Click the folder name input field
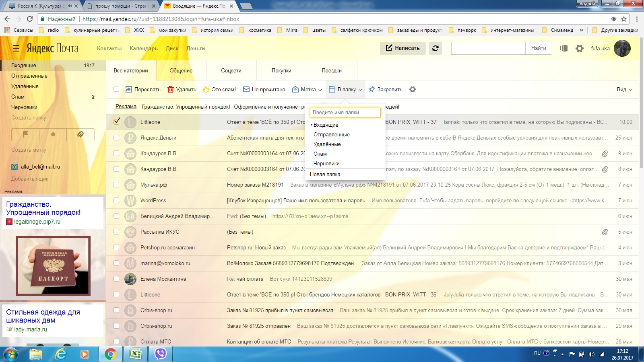Image resolution: width=644 pixels, height=362 pixels. coord(345,113)
